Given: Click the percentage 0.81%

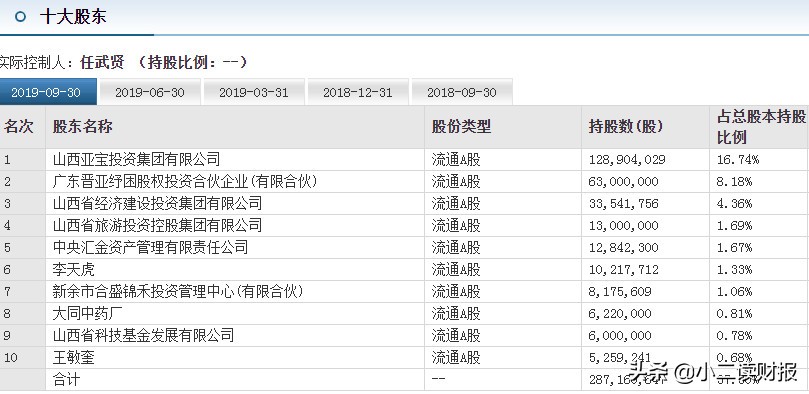Looking at the screenshot, I should [x=734, y=314].
